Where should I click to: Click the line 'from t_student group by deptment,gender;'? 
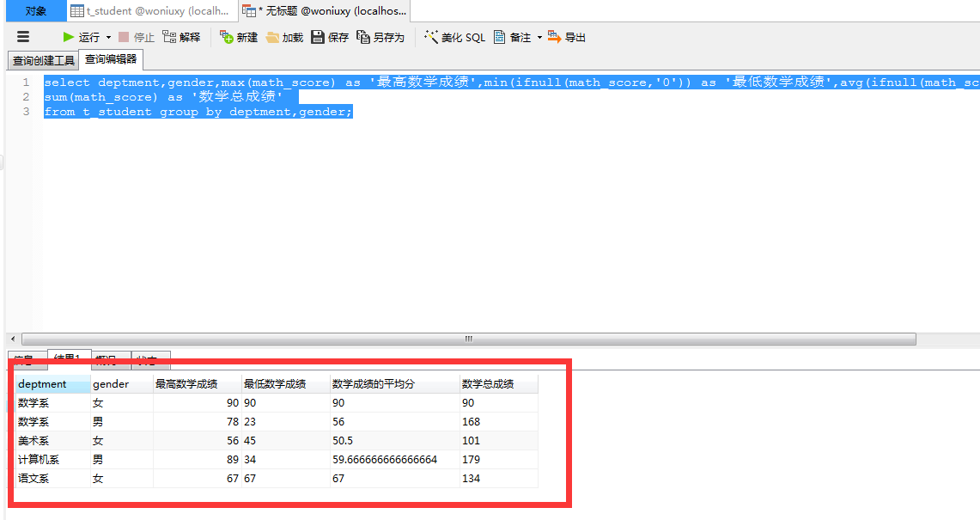(x=198, y=112)
